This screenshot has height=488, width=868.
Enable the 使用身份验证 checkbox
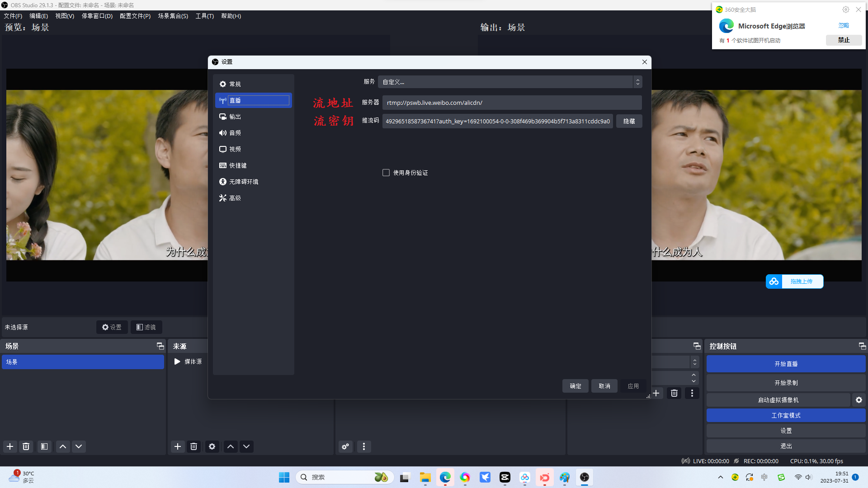click(386, 172)
